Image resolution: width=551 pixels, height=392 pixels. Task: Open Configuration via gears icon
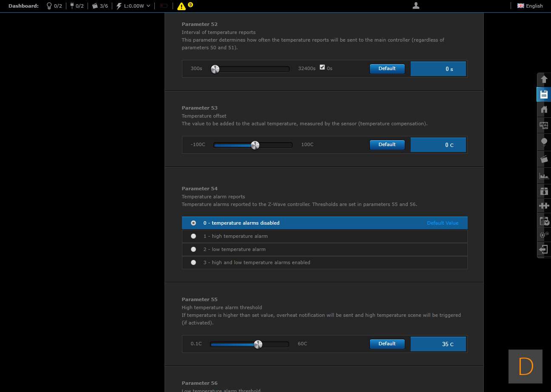tap(544, 234)
